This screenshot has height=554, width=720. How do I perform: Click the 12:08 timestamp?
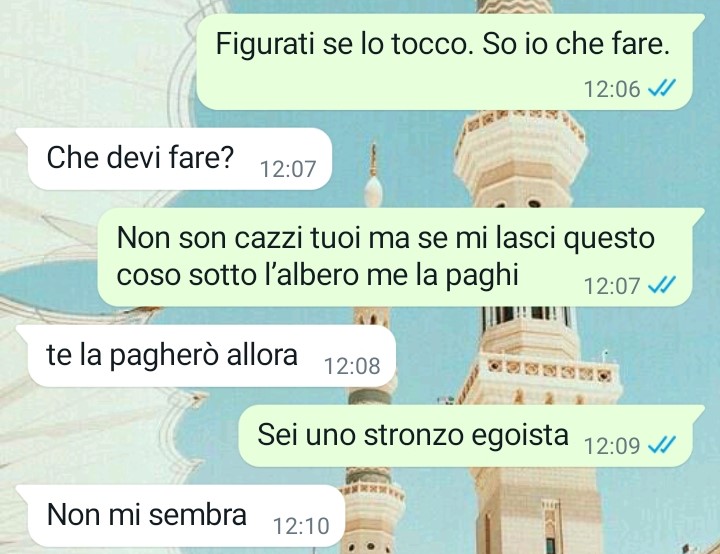click(352, 366)
